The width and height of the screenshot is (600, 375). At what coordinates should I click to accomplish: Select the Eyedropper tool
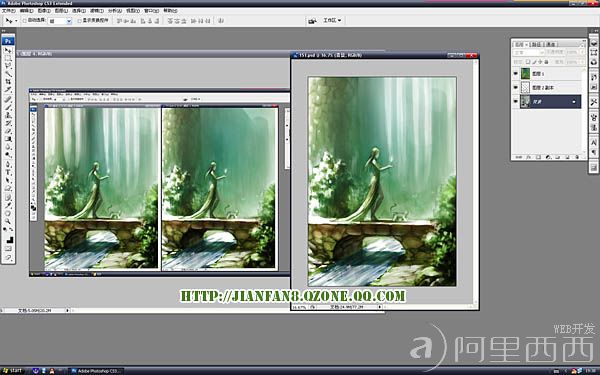[x=8, y=205]
